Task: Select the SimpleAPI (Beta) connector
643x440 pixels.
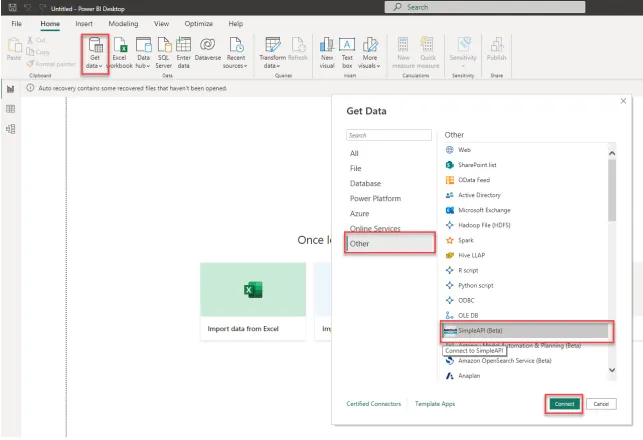Action: (526, 331)
